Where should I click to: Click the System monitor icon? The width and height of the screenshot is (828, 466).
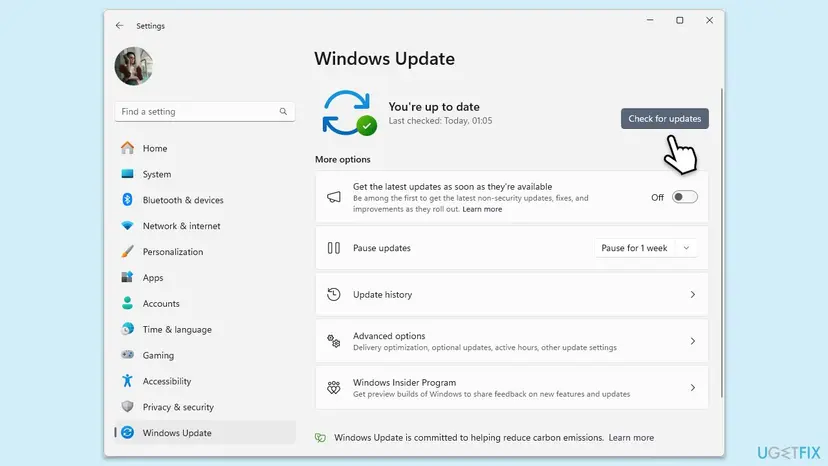point(127,174)
